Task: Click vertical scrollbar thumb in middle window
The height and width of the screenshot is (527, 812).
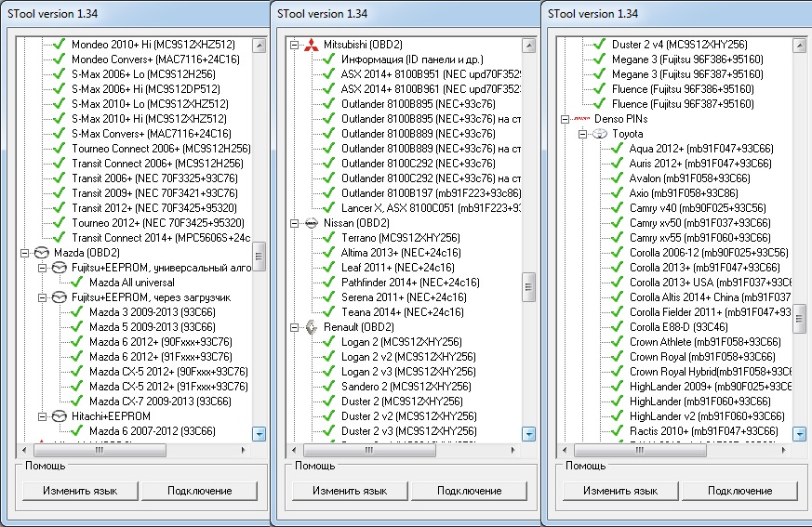Action: tap(528, 287)
